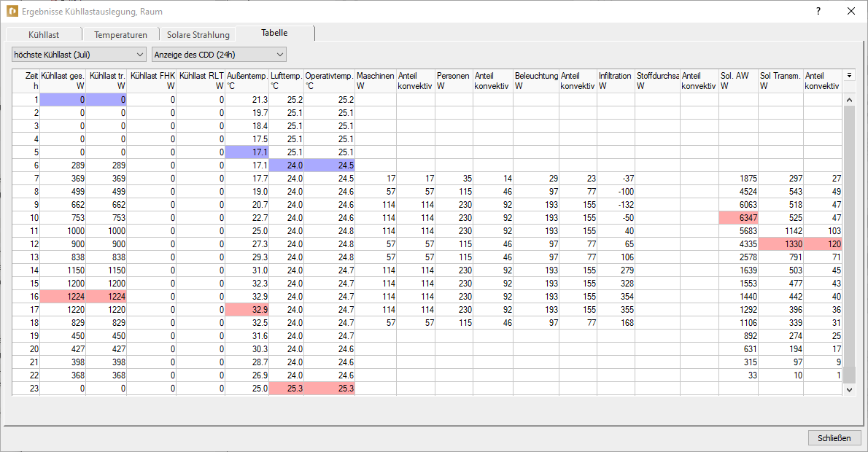The height and width of the screenshot is (452, 868).
Task: Select the highlighted 6347 Sol. AW cell
Action: click(738, 218)
